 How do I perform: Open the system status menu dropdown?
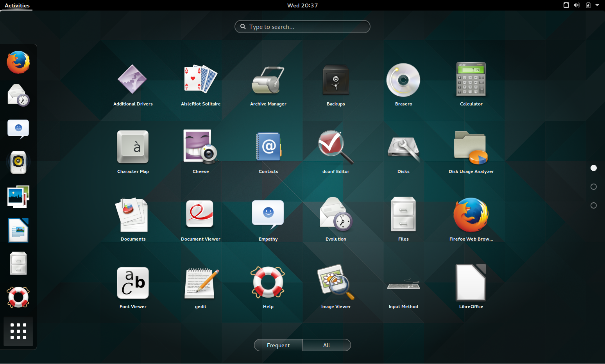point(582,5)
